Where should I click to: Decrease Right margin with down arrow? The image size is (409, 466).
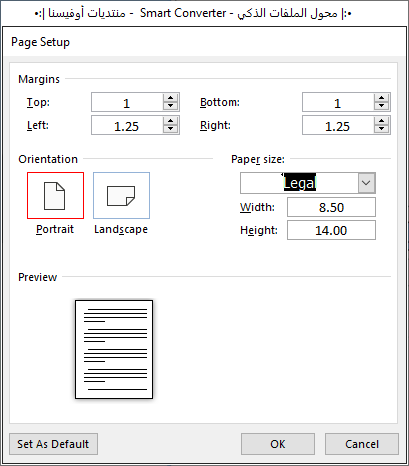pyautogui.click(x=382, y=129)
